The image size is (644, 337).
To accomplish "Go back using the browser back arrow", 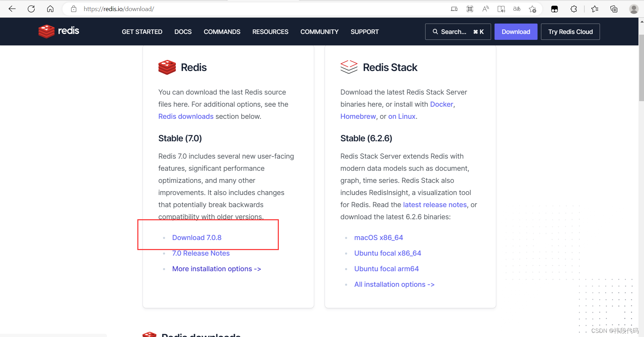I will (x=12, y=9).
